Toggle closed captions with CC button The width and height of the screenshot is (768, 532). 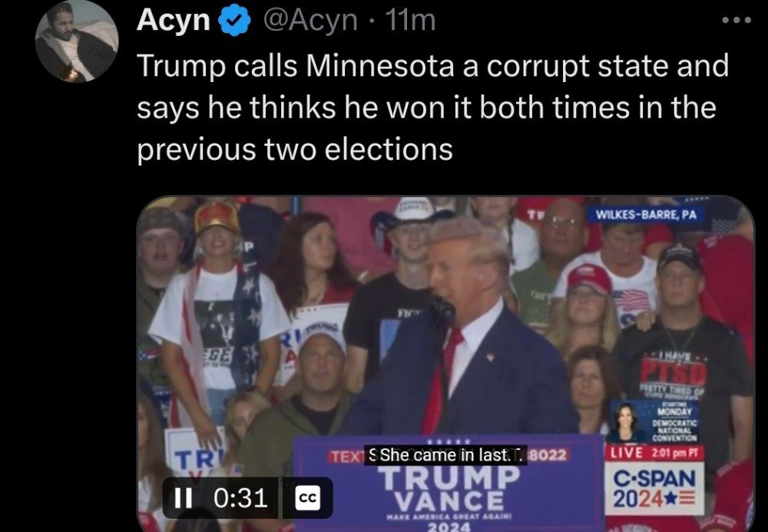point(307,497)
